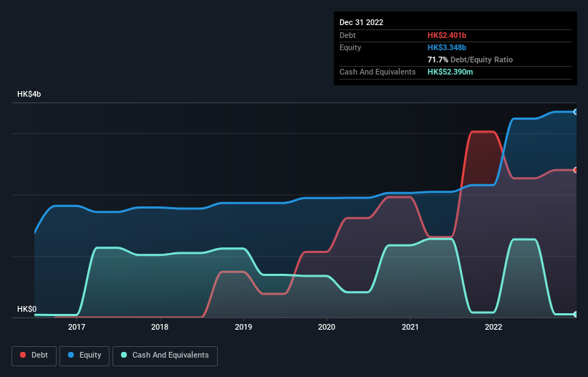588x377 pixels.
Task: Click the 2019 x-axis label
Action: point(244,327)
